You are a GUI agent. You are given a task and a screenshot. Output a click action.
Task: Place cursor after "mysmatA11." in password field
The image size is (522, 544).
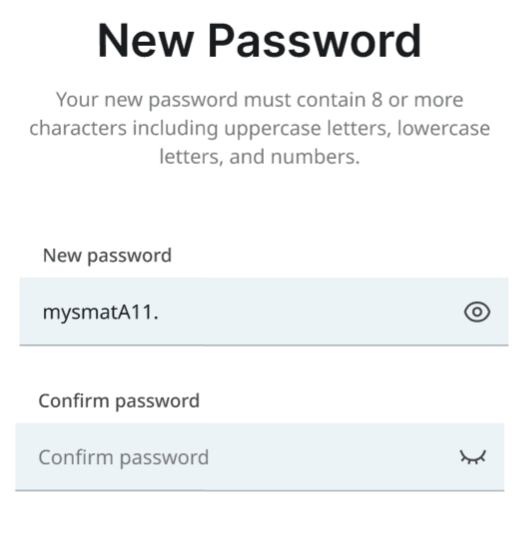[x=160, y=312]
